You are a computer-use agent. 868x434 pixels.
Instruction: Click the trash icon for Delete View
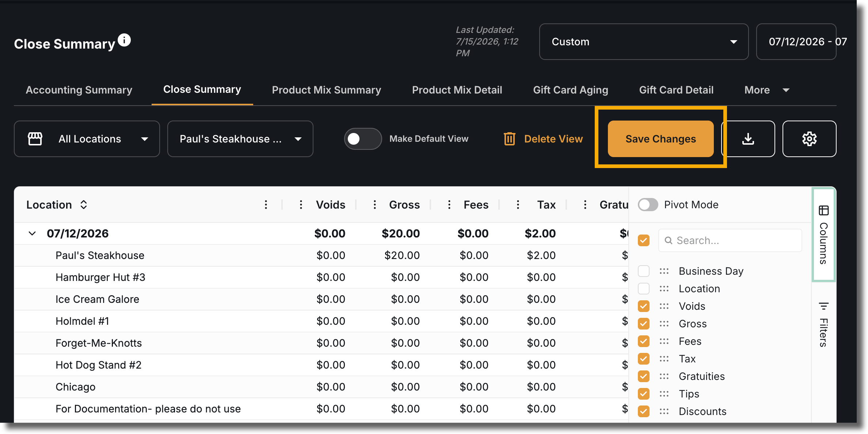tap(510, 139)
